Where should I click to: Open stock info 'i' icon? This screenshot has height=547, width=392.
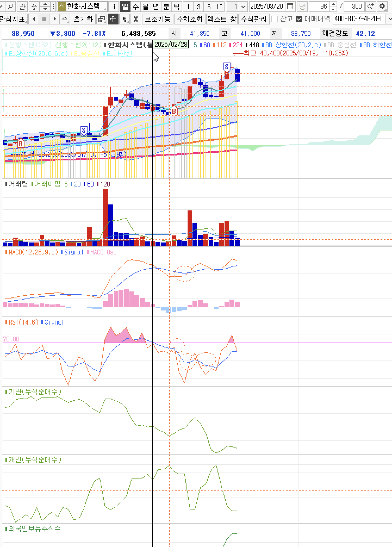pos(114,6)
